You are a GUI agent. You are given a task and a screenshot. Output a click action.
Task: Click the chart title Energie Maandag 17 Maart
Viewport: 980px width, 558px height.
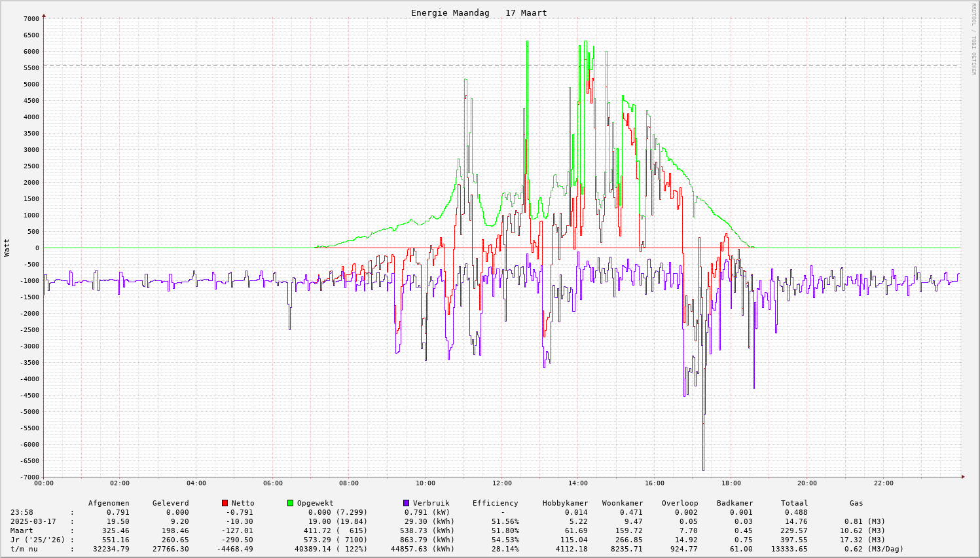pyautogui.click(x=479, y=13)
